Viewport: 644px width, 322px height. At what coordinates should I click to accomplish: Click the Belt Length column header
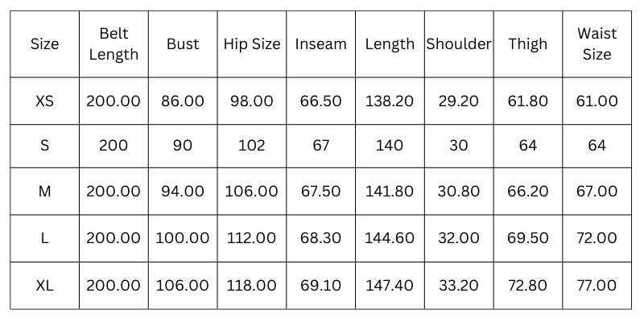[114, 44]
